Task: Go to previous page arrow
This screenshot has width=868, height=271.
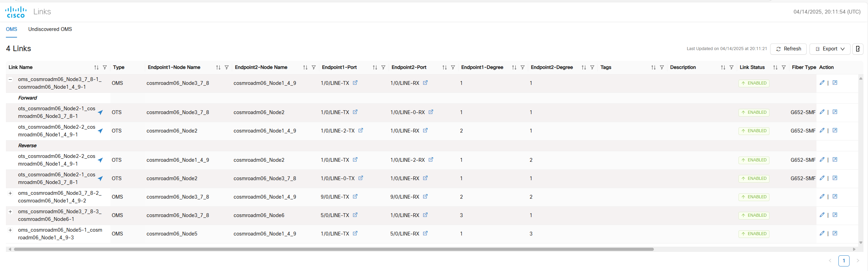Action: 830,261
